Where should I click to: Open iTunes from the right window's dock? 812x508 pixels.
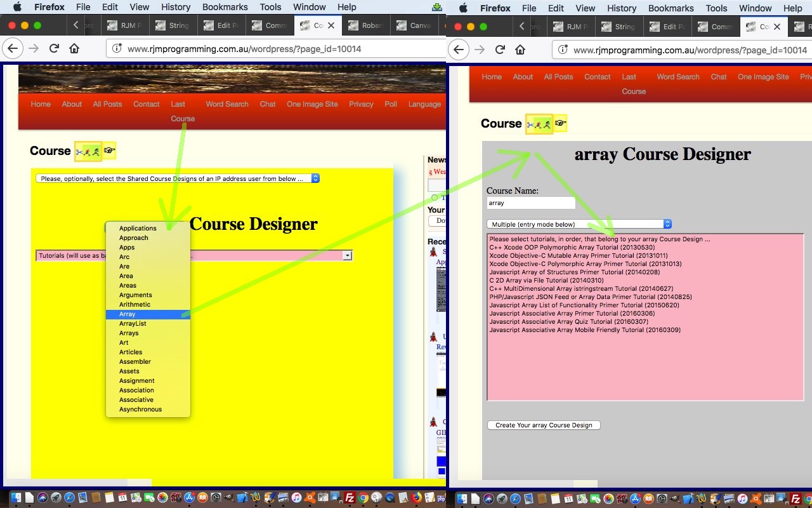(x=742, y=499)
